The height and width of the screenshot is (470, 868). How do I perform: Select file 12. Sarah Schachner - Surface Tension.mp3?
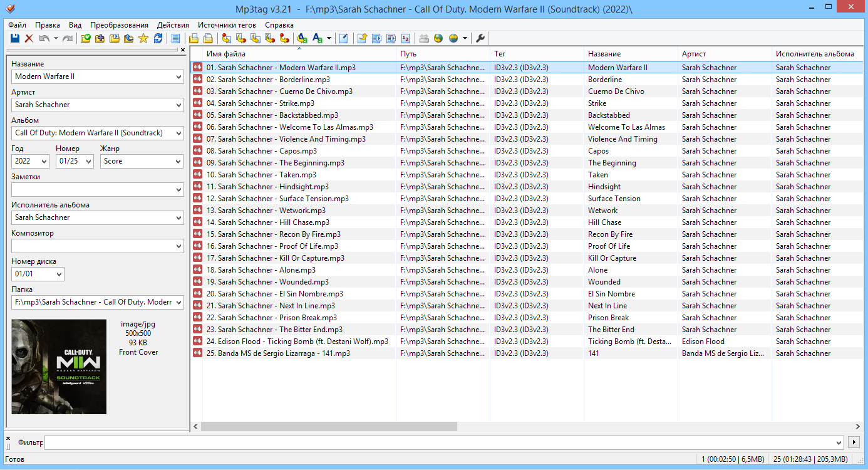277,199
